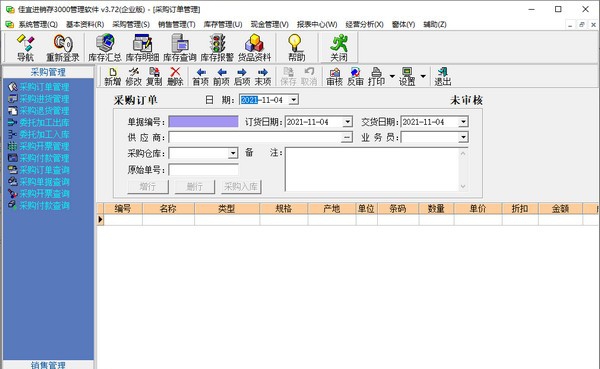Expand the 打印 dropdown arrow
This screenshot has height=369, width=600.
coord(392,76)
